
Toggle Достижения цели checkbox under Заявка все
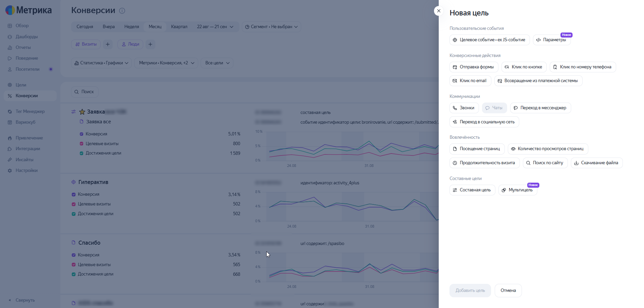point(82,153)
